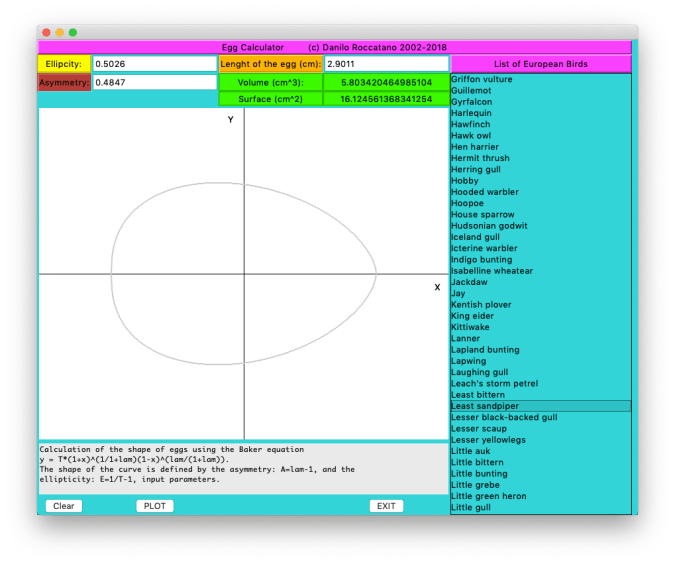Image resolution: width=675 pixels, height=564 pixels.
Task: Select Lapwing from the bird list
Action: tap(468, 361)
